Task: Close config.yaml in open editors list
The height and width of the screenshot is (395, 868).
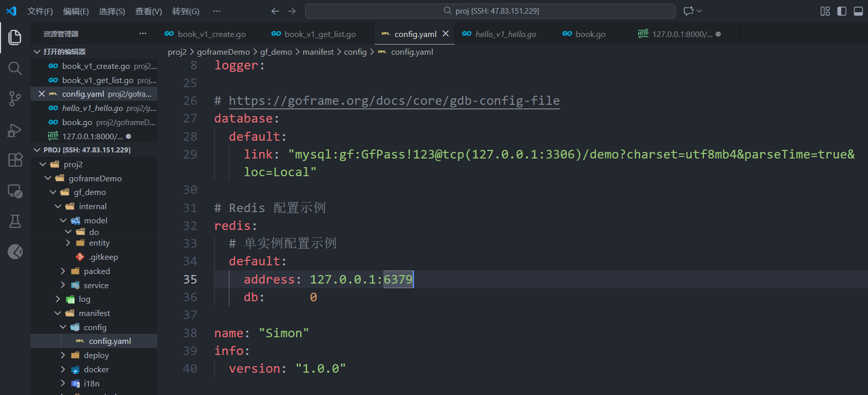Action: (x=42, y=94)
